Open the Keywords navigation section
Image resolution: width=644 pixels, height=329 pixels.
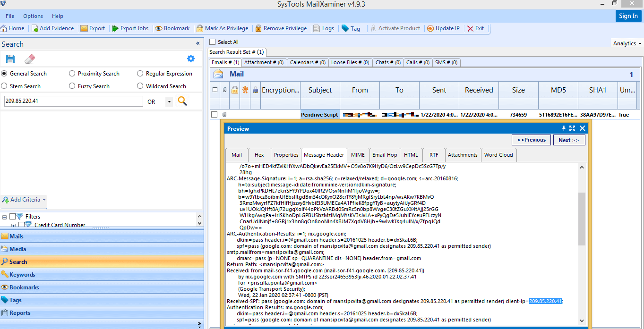click(x=102, y=275)
